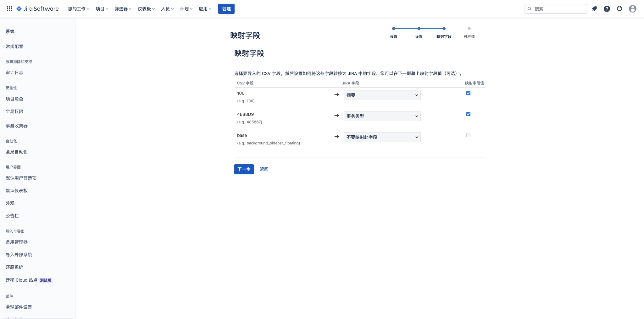The width and height of the screenshot is (644, 319).
Task: Click the 映射字段 step marker
Action: click(444, 29)
